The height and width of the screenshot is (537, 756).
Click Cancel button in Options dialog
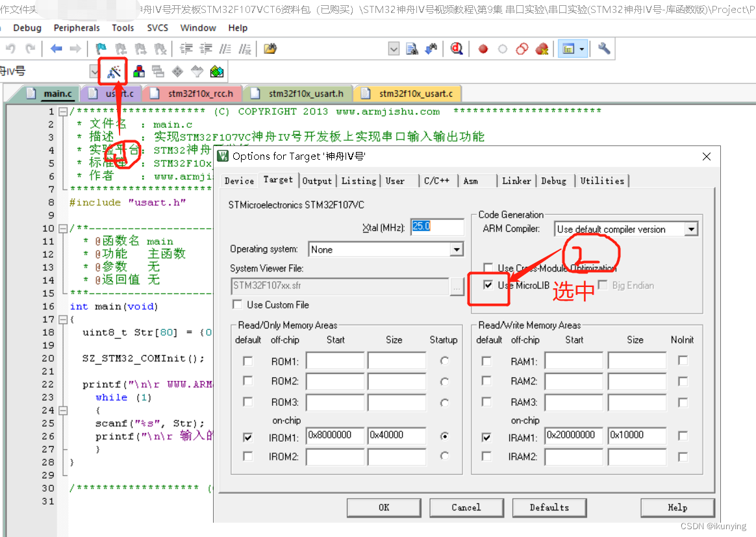(466, 508)
